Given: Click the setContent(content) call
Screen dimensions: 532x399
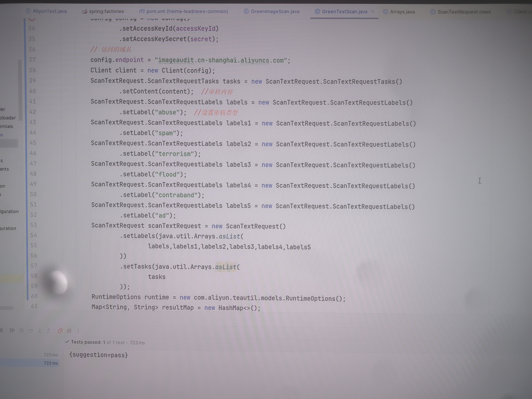Looking at the screenshot, I should 156,91.
